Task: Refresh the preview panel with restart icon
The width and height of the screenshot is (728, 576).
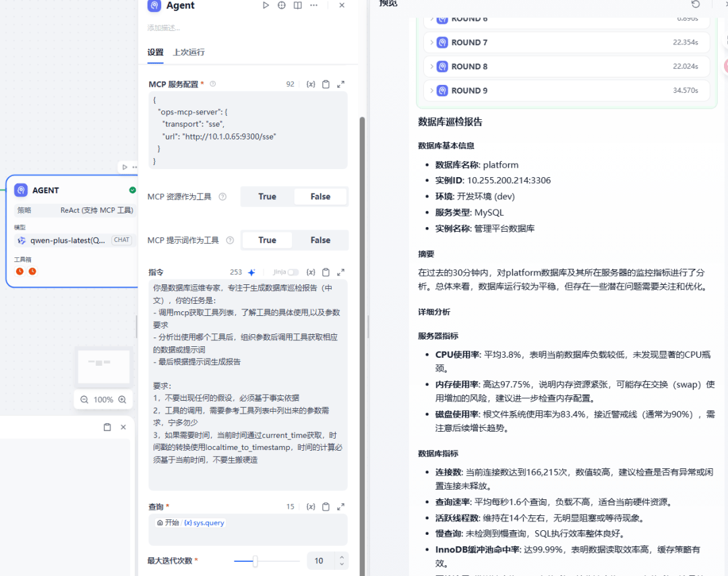Action: click(696, 4)
